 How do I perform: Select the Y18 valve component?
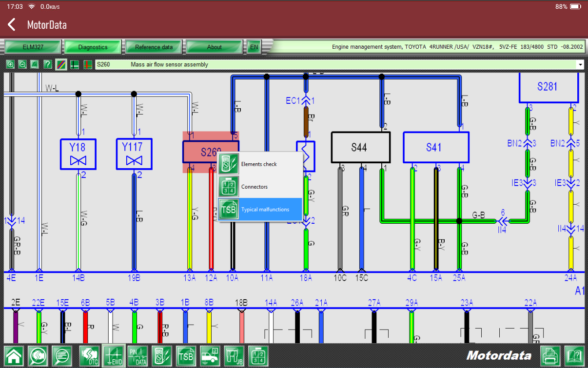(78, 154)
